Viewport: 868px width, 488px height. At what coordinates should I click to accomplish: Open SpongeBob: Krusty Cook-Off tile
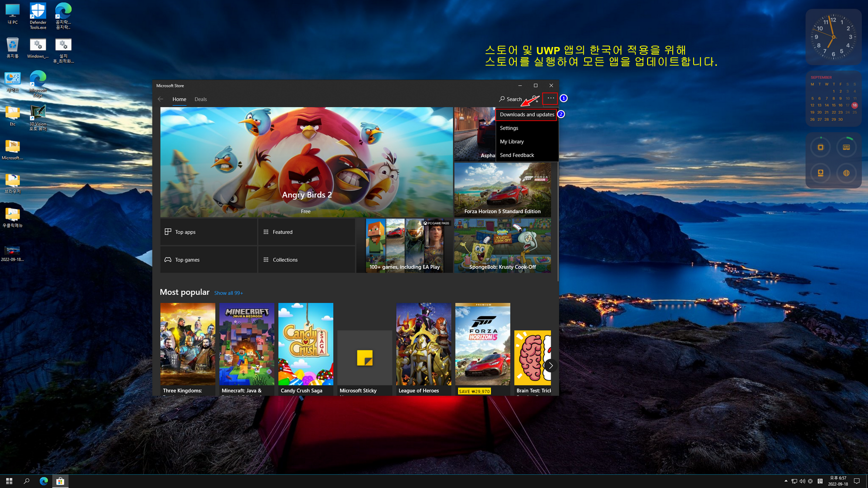click(502, 245)
